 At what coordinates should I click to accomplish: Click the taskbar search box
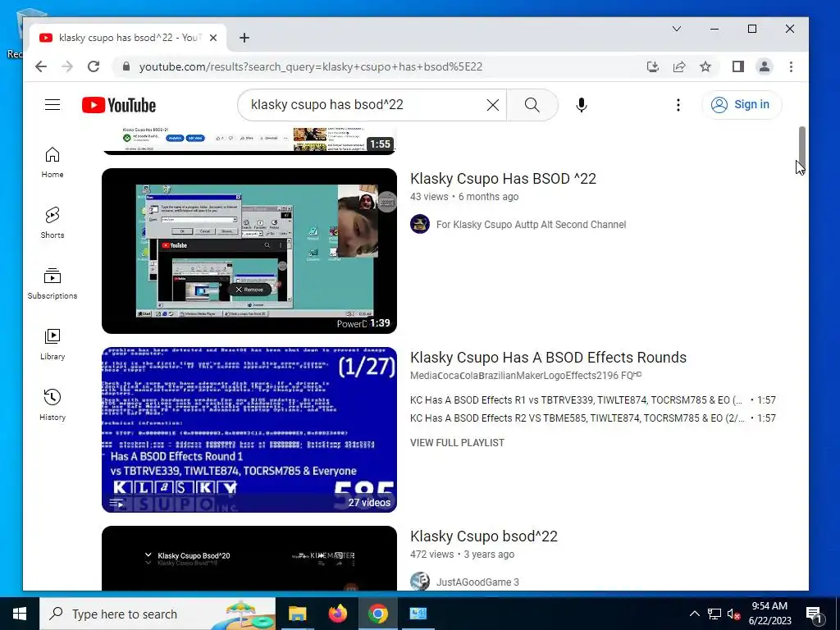[157, 614]
